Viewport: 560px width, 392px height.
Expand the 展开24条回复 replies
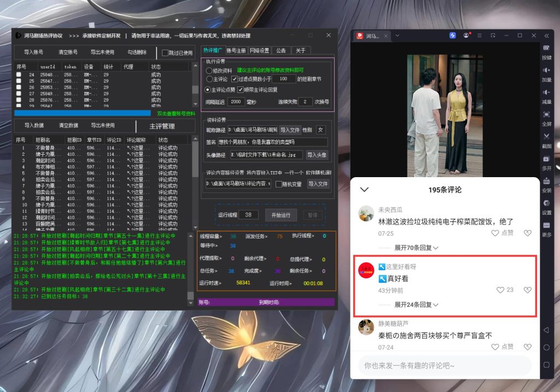click(413, 305)
